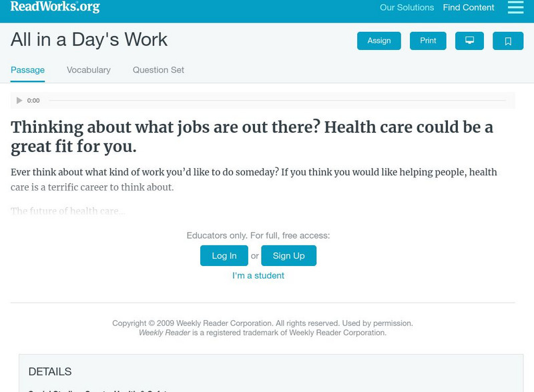Image resolution: width=534 pixels, height=392 pixels.
Task: Click the ReadWorks.org logo
Action: click(55, 7)
